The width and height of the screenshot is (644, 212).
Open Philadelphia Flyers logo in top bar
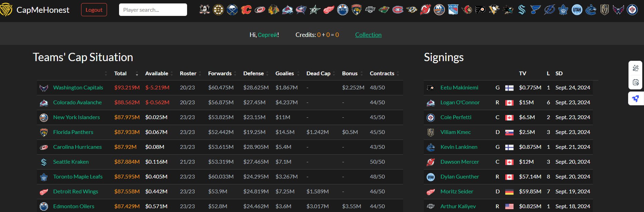click(481, 10)
